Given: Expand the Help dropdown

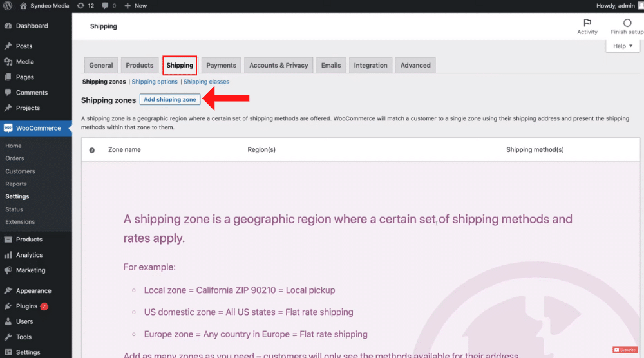Looking at the screenshot, I should coord(623,46).
